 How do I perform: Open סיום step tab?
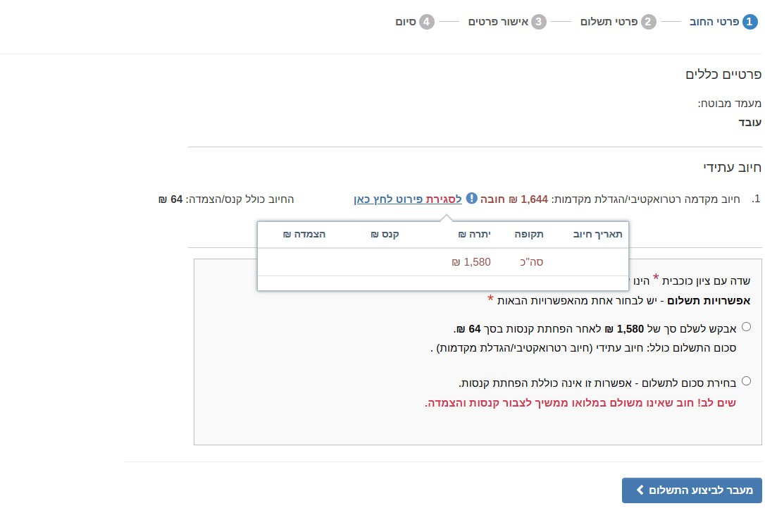click(x=415, y=22)
